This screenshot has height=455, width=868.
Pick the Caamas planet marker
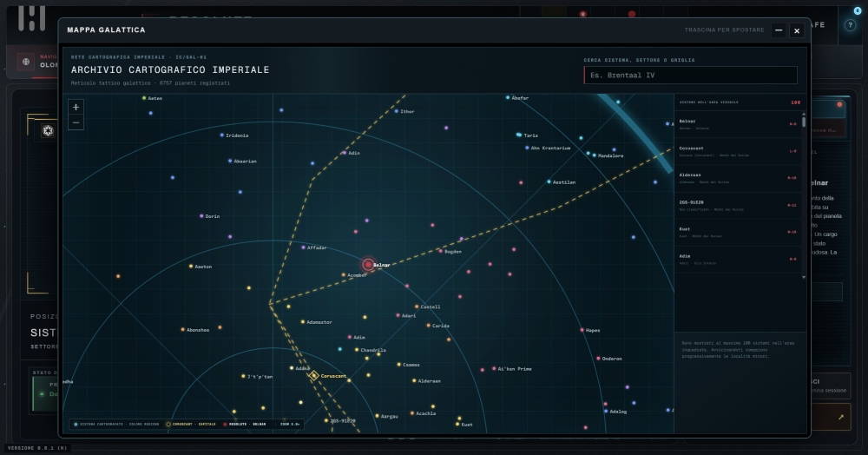(x=398, y=364)
